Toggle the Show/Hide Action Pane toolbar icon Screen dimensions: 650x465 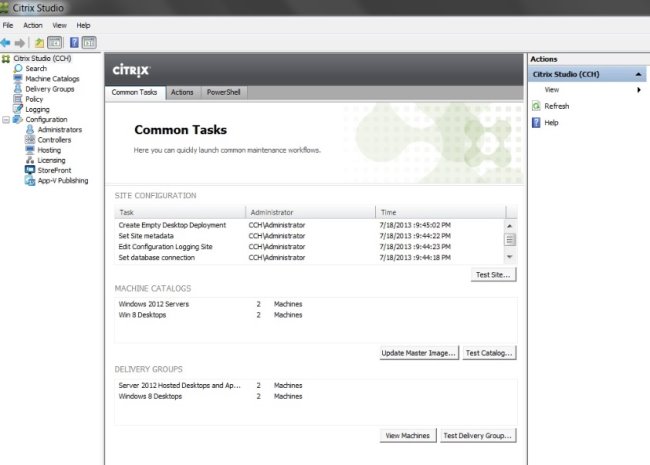[89, 43]
